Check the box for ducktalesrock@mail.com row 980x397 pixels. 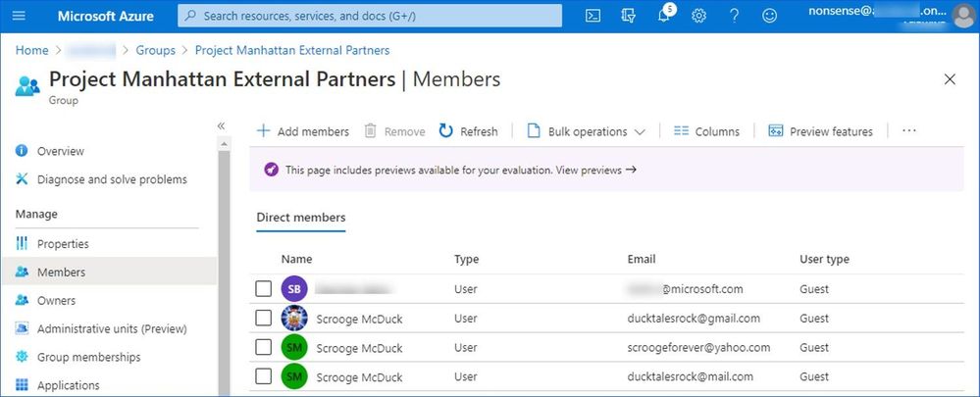pyautogui.click(x=264, y=376)
